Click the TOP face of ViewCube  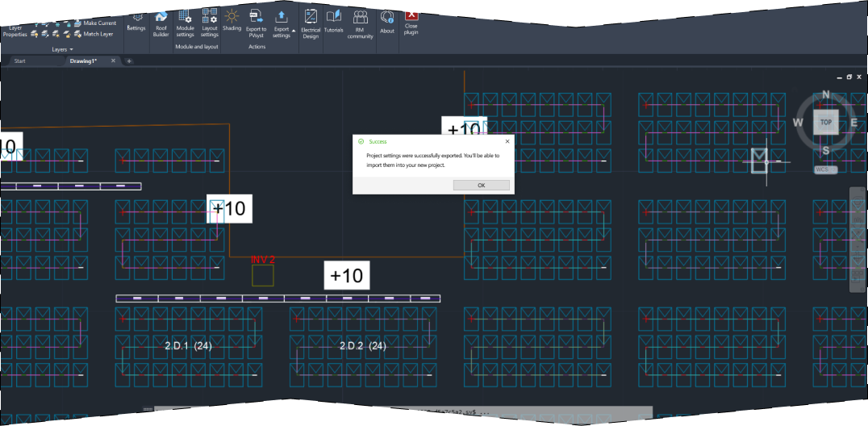click(x=825, y=123)
